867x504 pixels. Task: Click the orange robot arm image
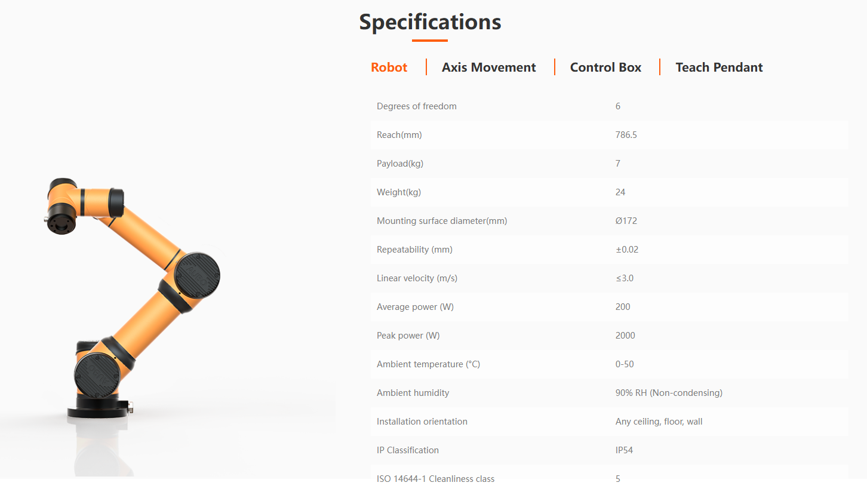pos(133,297)
